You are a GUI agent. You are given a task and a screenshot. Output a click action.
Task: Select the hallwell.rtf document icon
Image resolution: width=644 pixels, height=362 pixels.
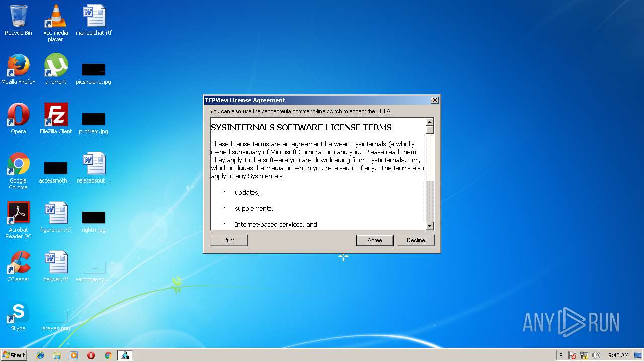pos(55,266)
